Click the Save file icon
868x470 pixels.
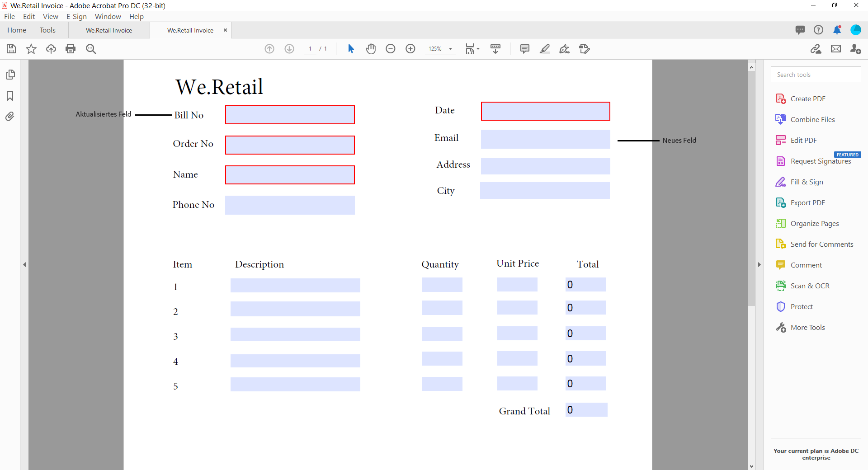coord(11,49)
